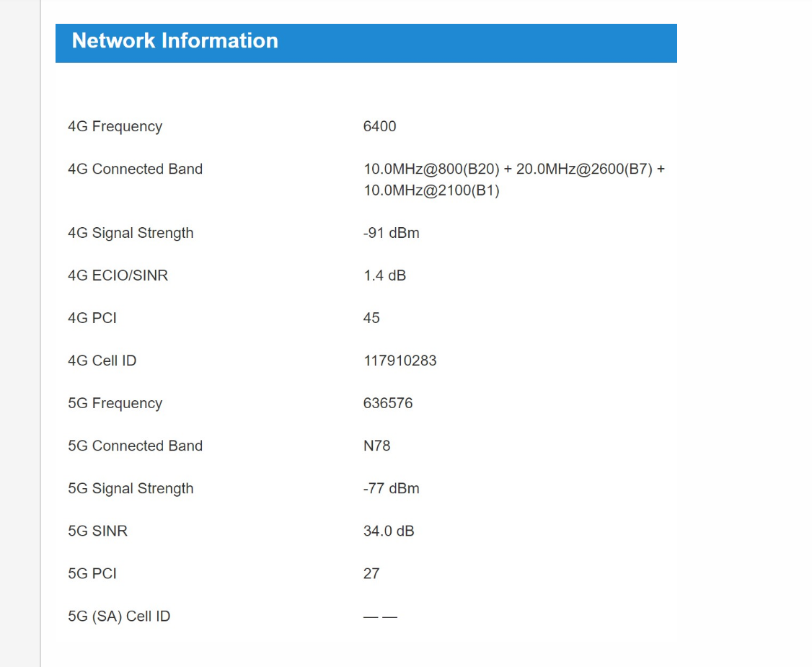Select the 4G Frequency label
The height and width of the screenshot is (667, 812).
[x=115, y=126]
